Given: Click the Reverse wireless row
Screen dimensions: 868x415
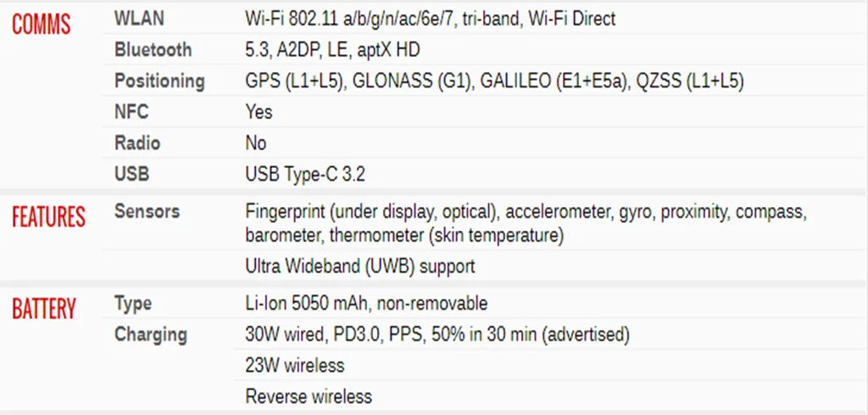Looking at the screenshot, I should 308,396.
